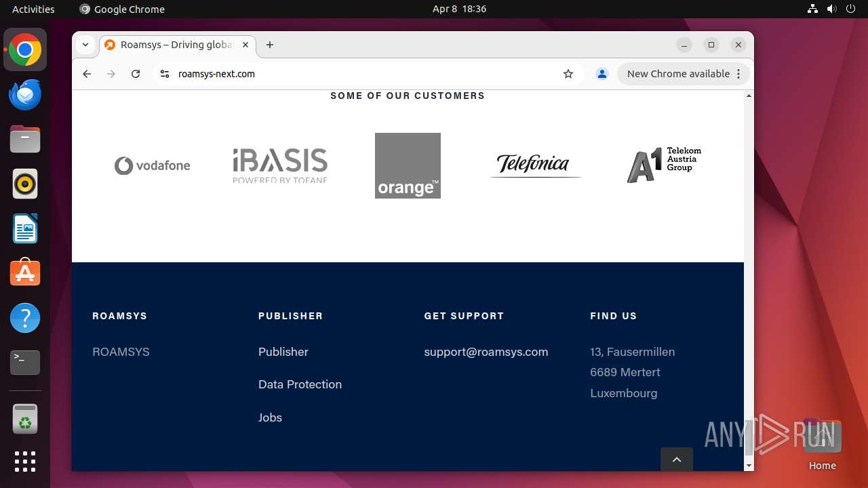Click the PUBLISHER footer heading
Image resolution: width=868 pixels, height=488 pixels.
290,316
